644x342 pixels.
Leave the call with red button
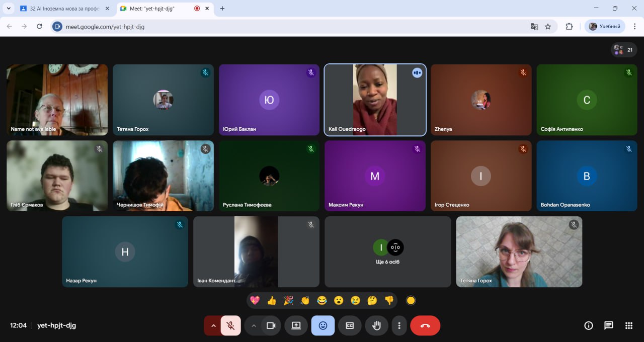click(x=425, y=325)
